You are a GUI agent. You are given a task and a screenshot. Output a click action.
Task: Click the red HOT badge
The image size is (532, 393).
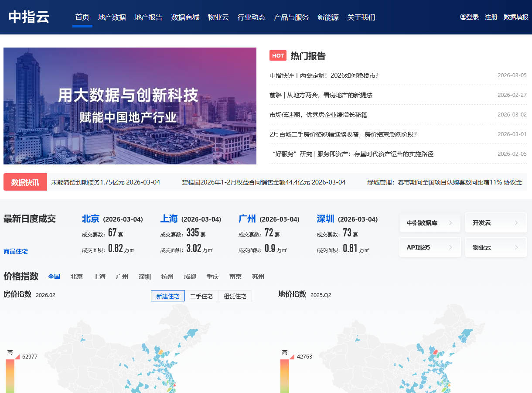click(x=278, y=55)
